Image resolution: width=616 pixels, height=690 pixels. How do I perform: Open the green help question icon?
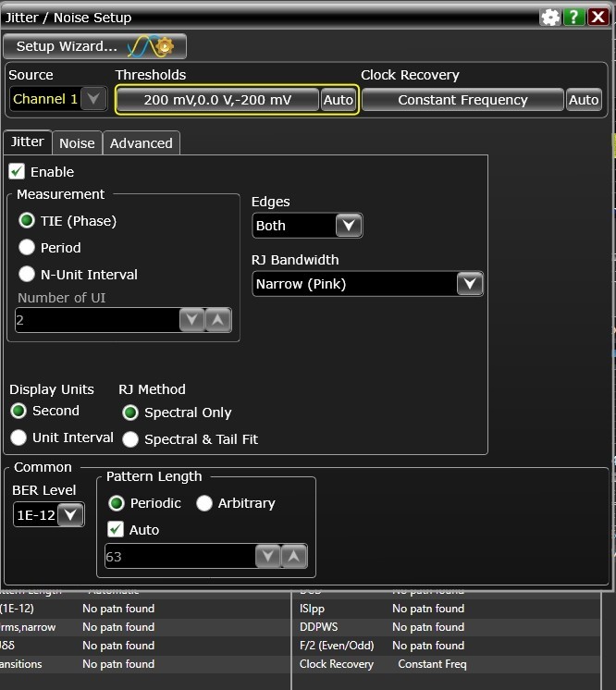[573, 18]
